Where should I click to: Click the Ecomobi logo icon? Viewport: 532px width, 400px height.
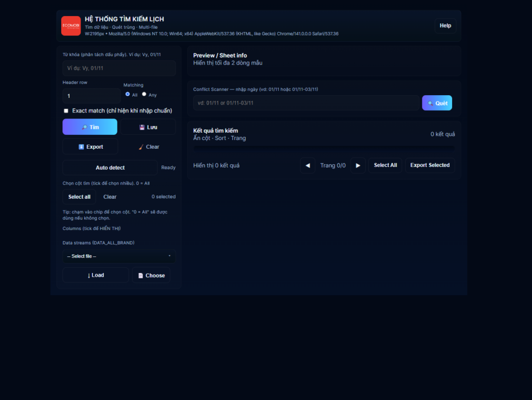point(71,25)
